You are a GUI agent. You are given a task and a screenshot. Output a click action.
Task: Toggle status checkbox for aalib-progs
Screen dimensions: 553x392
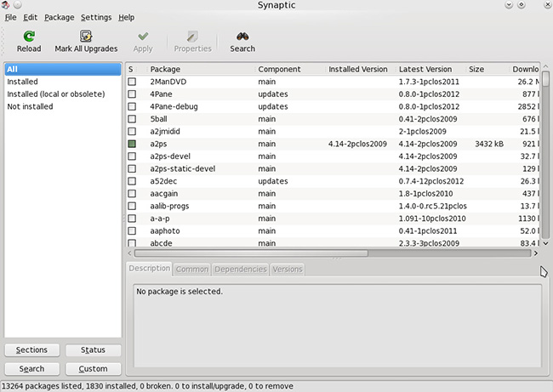click(132, 206)
